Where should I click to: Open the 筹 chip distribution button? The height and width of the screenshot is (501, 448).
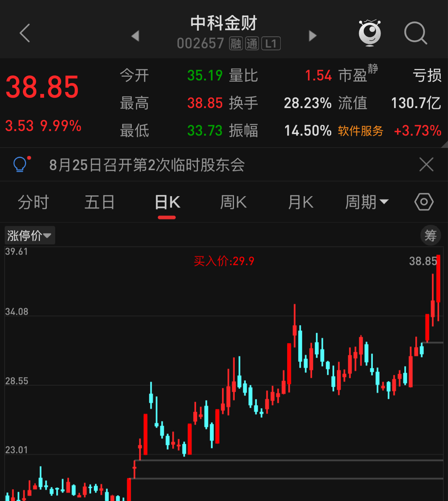click(x=430, y=235)
